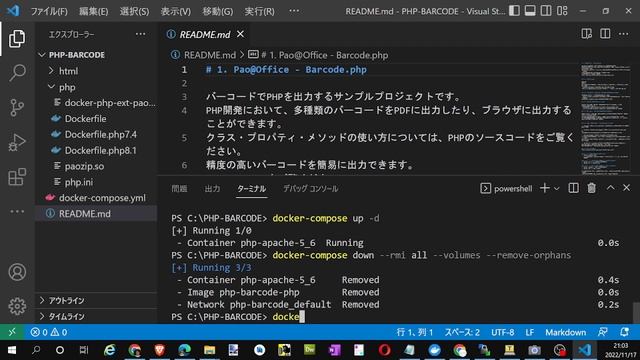Image resolution: width=640 pixels, height=360 pixels.
Task: Open the Source Control view
Action: pyautogui.click(x=17, y=108)
